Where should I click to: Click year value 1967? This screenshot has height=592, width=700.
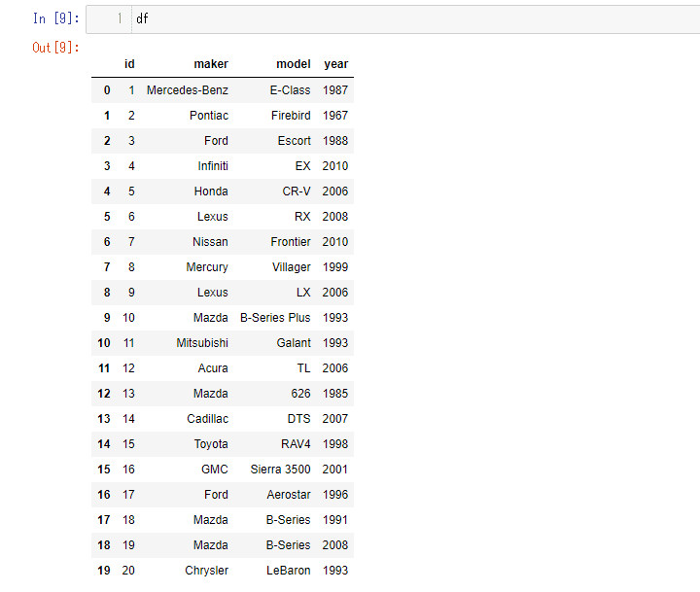pos(335,116)
